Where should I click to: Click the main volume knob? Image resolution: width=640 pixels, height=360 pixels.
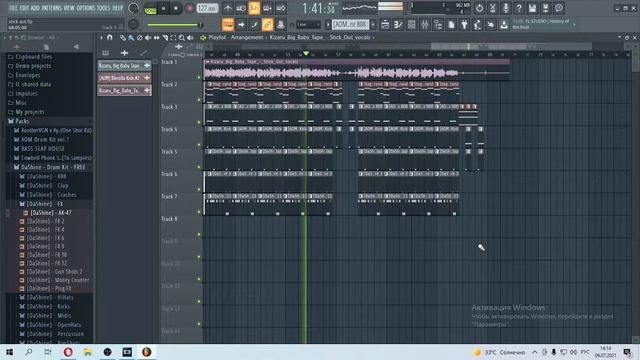point(133,8)
